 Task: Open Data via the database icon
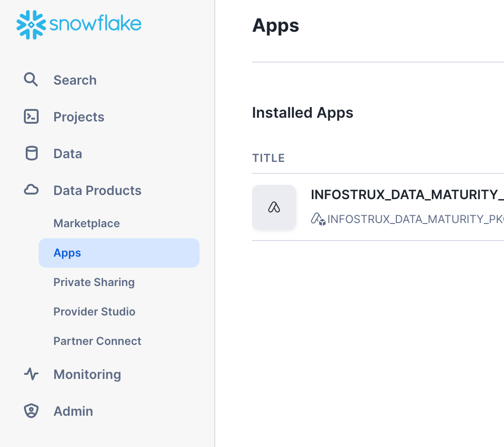pyautogui.click(x=31, y=153)
